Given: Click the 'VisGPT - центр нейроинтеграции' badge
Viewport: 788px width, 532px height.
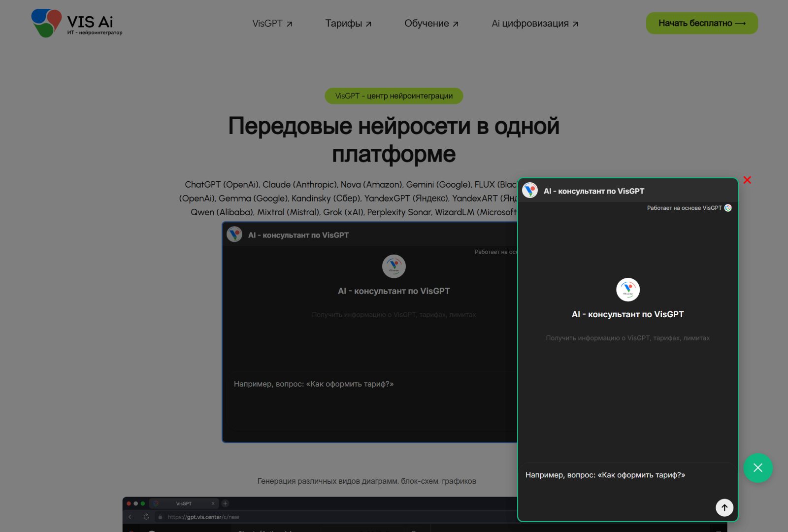Looking at the screenshot, I should 394,96.
